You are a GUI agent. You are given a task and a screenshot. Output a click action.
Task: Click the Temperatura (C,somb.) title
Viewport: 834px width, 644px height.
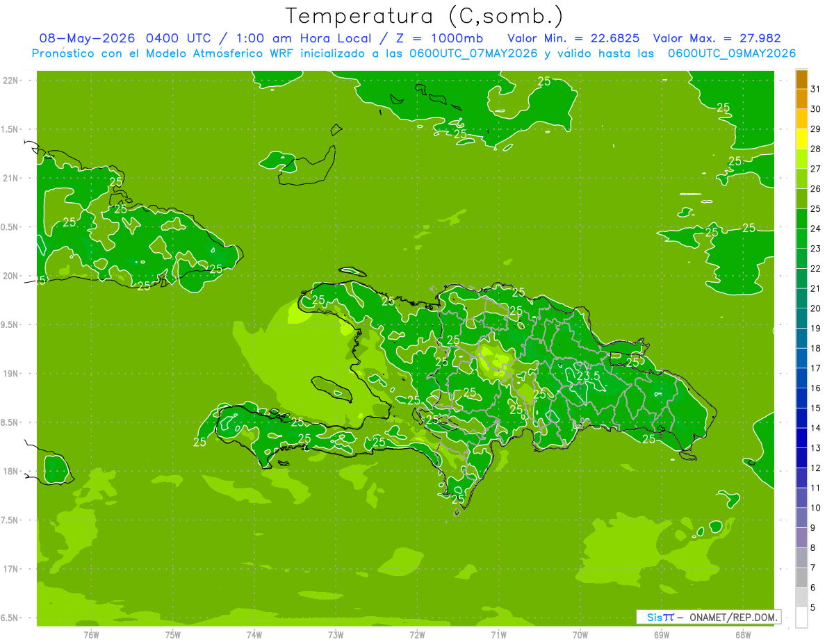tap(425, 16)
